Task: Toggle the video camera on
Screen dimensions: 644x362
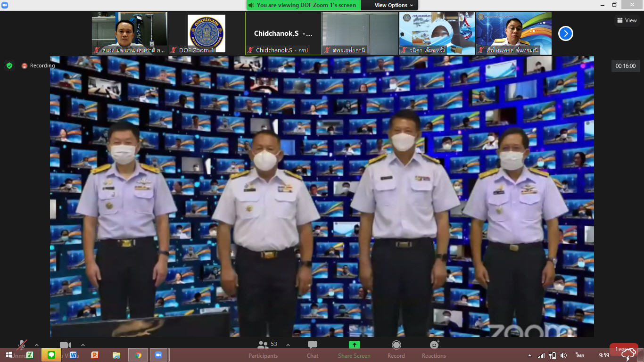Action: [x=66, y=345]
